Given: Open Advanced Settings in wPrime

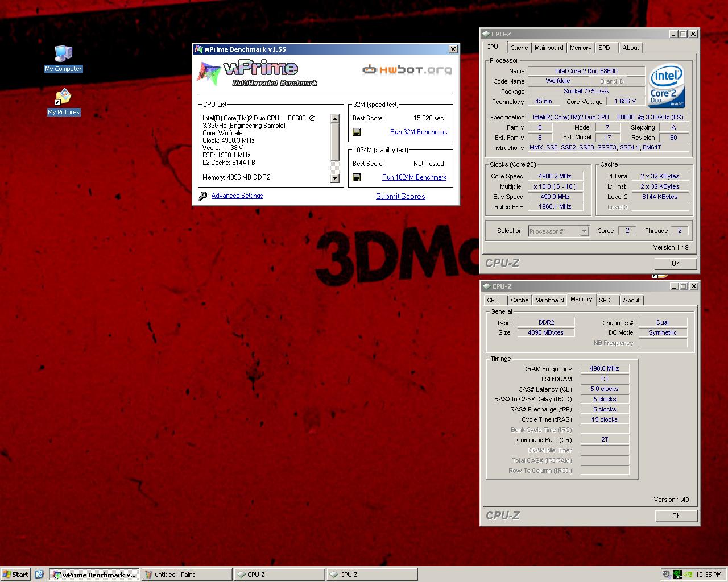Looking at the screenshot, I should [x=237, y=196].
